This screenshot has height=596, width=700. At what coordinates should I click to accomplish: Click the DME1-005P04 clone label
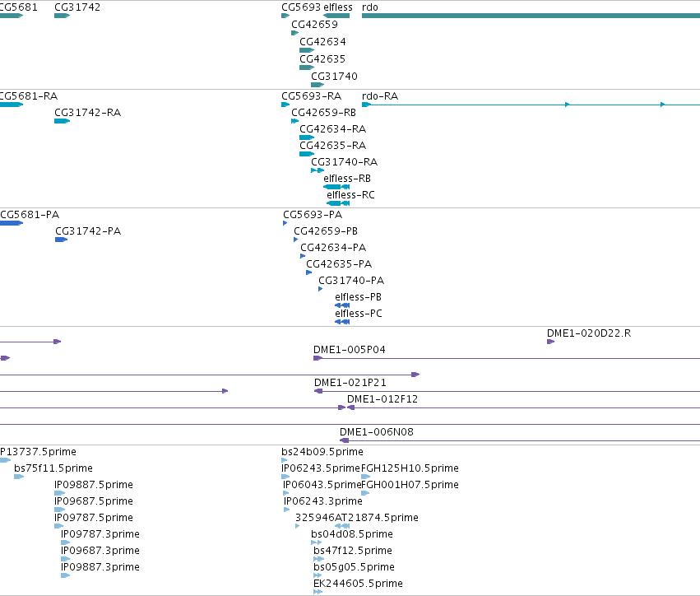click(349, 350)
